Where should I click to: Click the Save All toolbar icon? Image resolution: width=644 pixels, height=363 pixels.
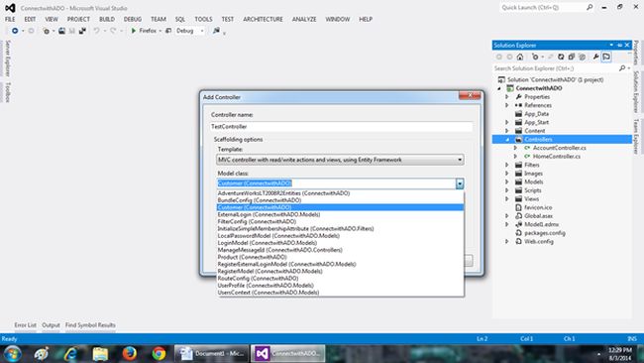click(x=82, y=31)
